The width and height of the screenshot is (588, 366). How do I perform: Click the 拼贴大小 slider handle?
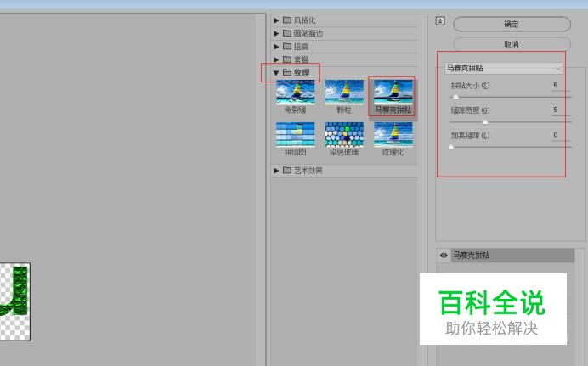point(455,97)
